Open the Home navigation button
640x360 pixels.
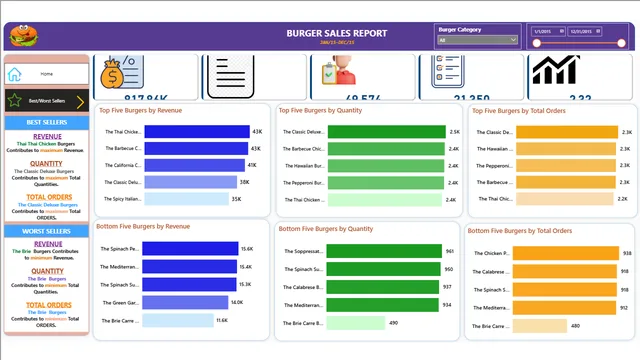[x=47, y=74]
